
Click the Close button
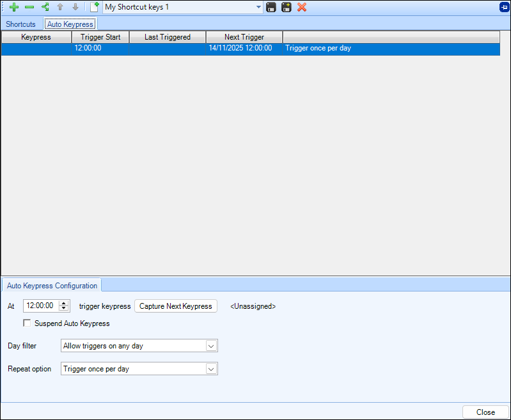(x=485, y=412)
